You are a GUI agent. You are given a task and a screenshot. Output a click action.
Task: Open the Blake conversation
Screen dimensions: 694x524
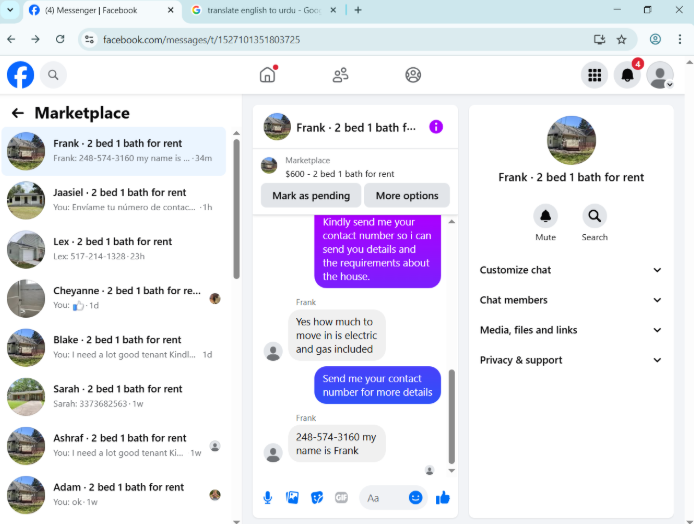(x=114, y=347)
